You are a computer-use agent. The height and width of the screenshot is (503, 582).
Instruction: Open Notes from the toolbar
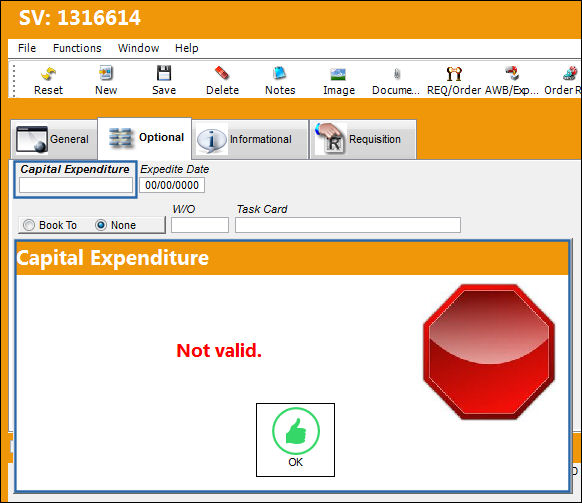tap(280, 80)
